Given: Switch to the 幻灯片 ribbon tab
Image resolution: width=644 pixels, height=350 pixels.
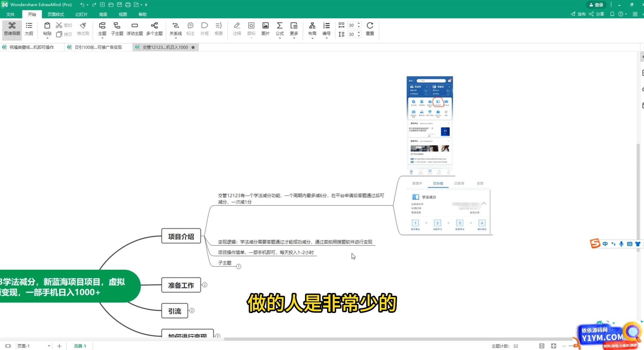Looking at the screenshot, I should tap(81, 14).
